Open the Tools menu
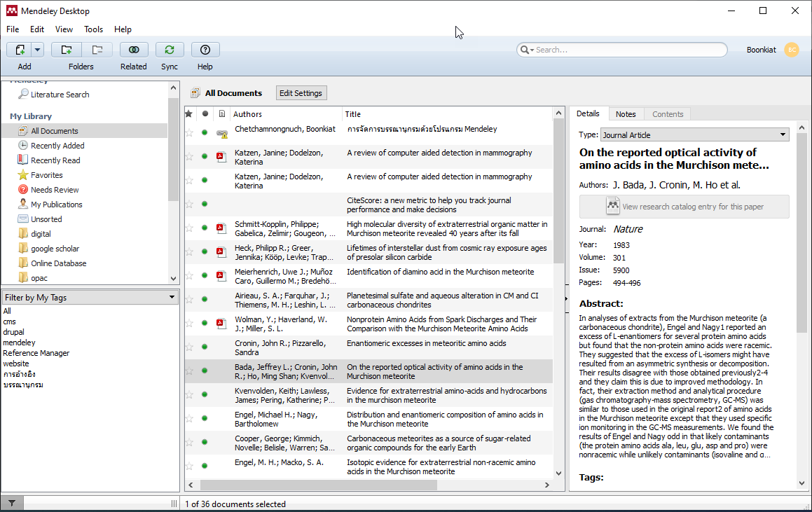 [94, 29]
